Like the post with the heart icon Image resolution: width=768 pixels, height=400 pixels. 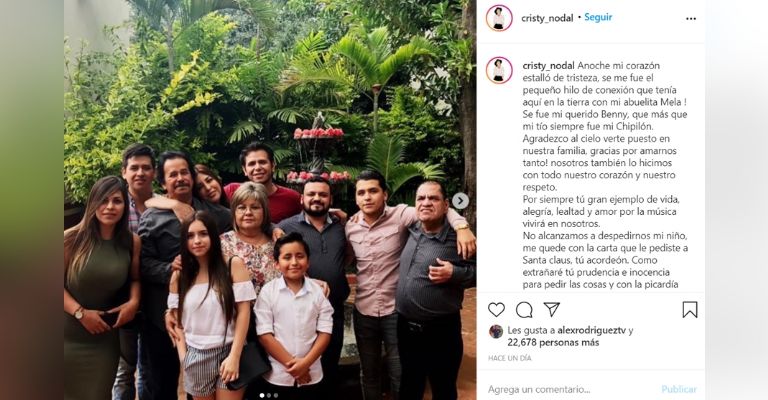pos(496,309)
